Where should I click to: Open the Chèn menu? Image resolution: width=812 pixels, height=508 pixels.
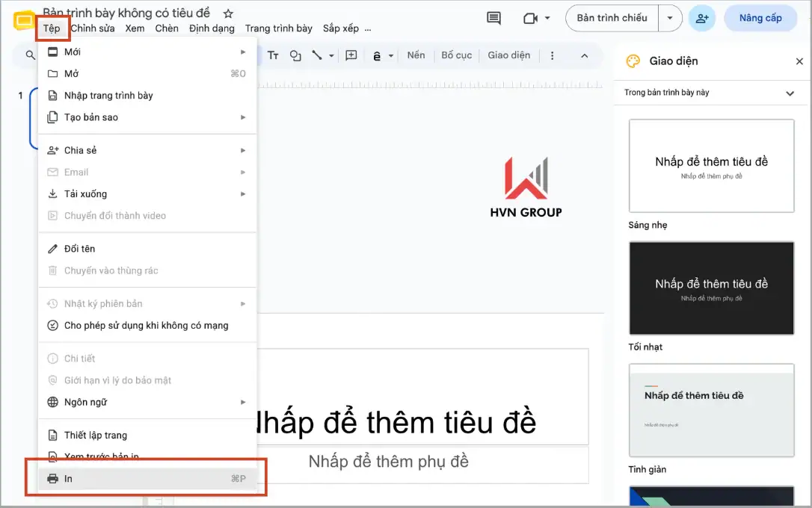click(x=167, y=28)
